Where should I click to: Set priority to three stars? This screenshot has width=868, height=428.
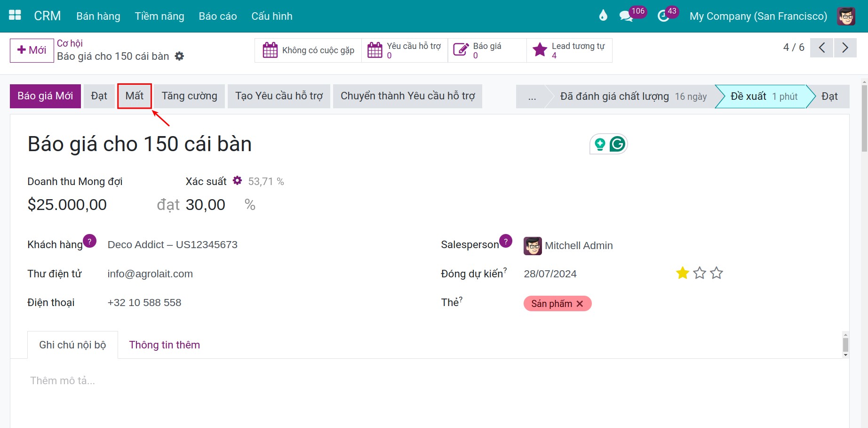pyautogui.click(x=717, y=273)
